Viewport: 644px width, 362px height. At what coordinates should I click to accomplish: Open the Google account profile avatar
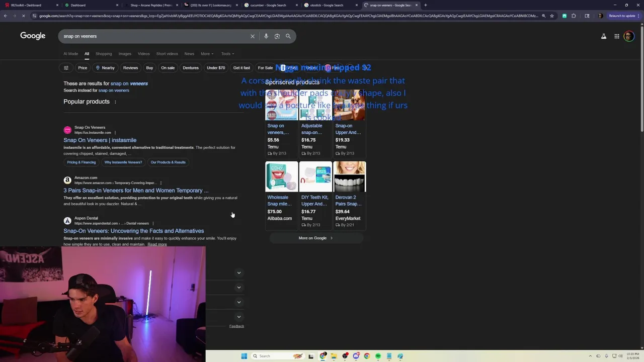point(629,36)
